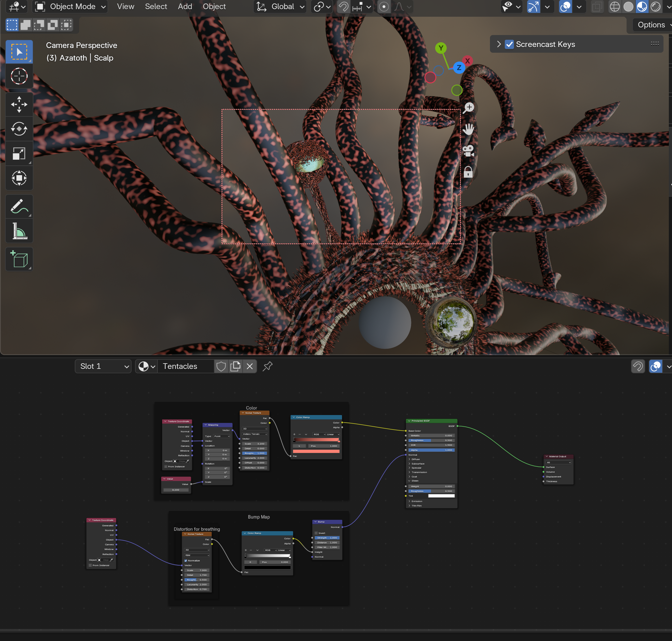
Task: Select the Rotate tool
Action: click(19, 129)
